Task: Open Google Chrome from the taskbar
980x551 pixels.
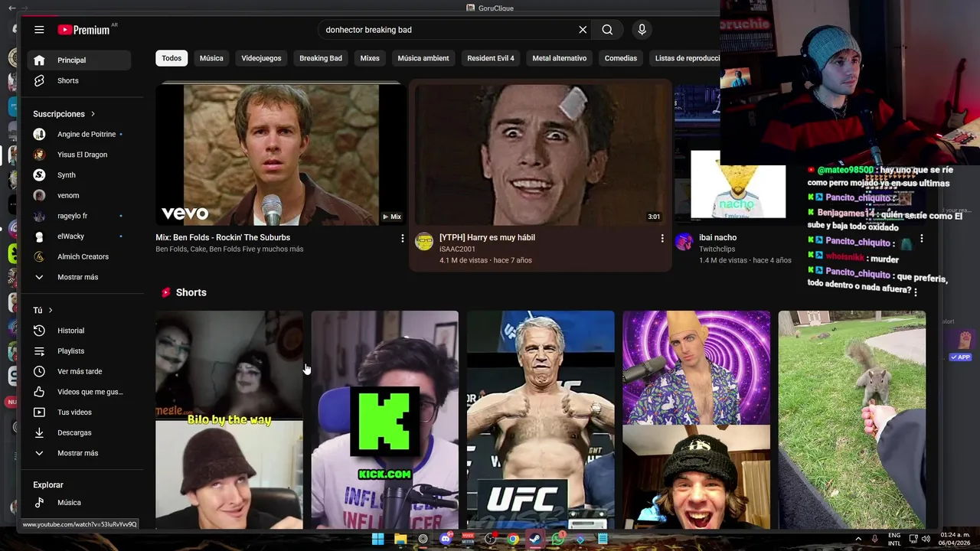Action: coord(513,539)
